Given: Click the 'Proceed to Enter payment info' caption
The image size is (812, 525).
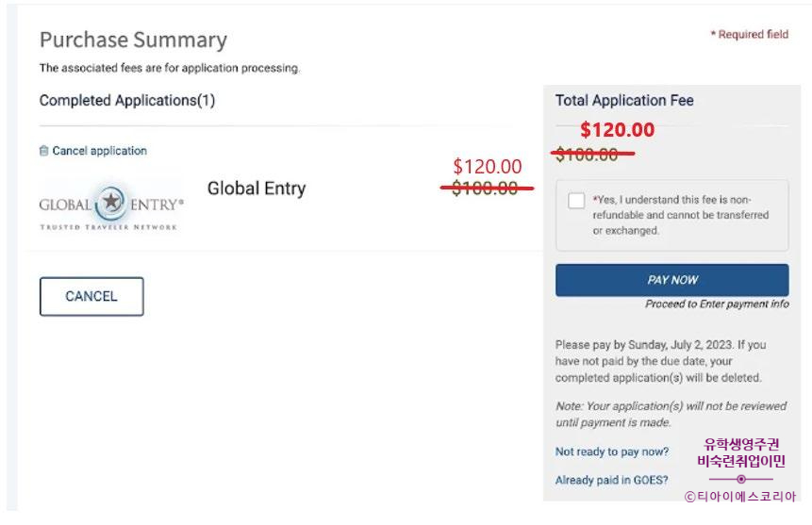Looking at the screenshot, I should click(717, 304).
